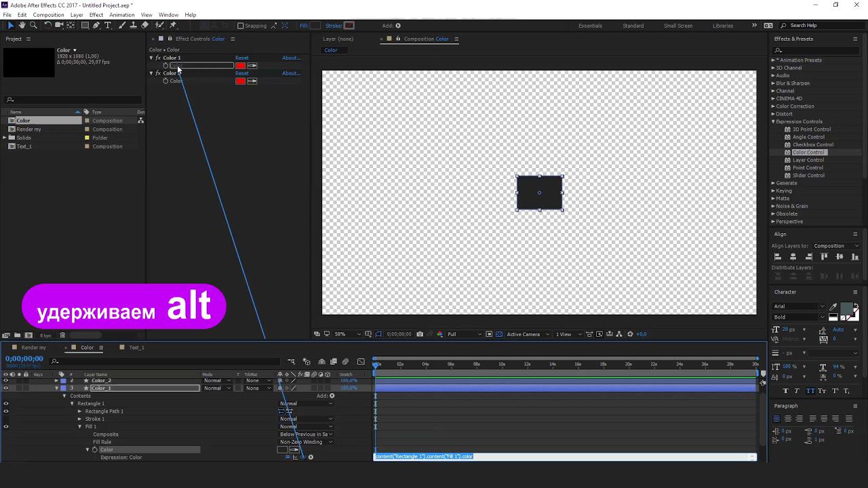Viewport: 868px width, 488px height.
Task: Click the timeline layer search field
Action: coord(166,361)
